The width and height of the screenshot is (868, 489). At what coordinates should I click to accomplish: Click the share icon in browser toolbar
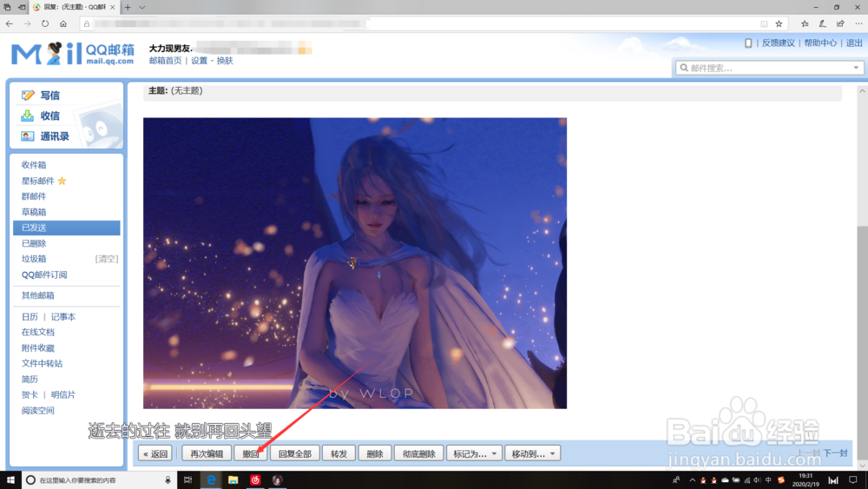point(840,23)
